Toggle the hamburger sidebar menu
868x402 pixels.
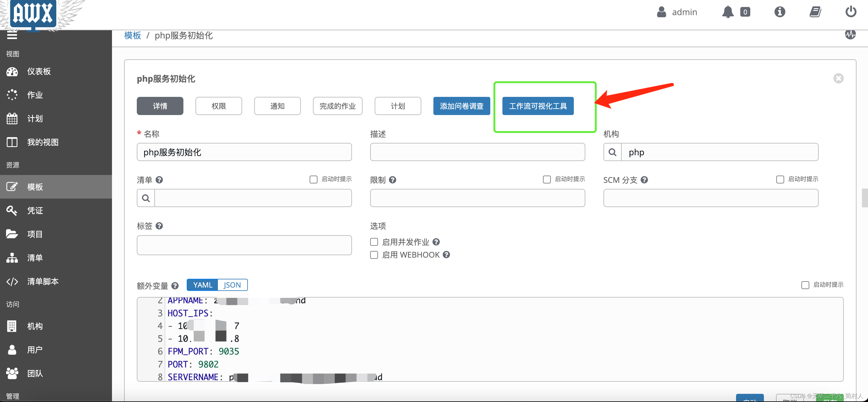(x=12, y=35)
